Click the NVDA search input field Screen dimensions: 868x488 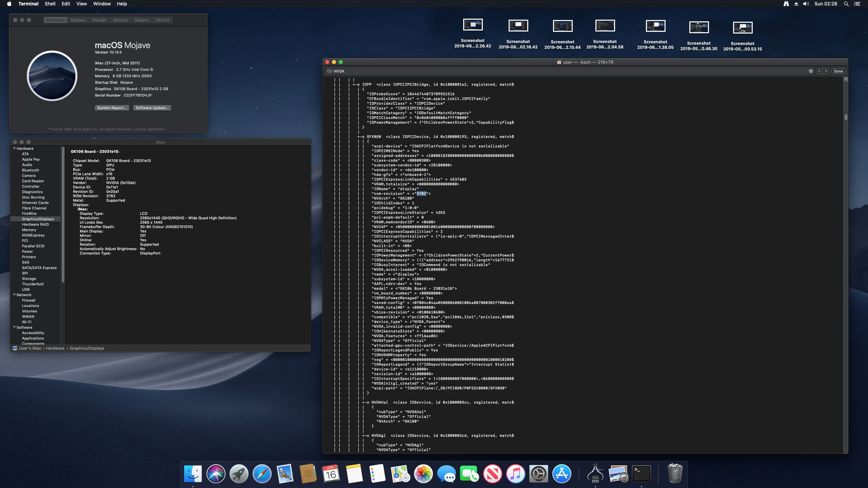coord(570,71)
